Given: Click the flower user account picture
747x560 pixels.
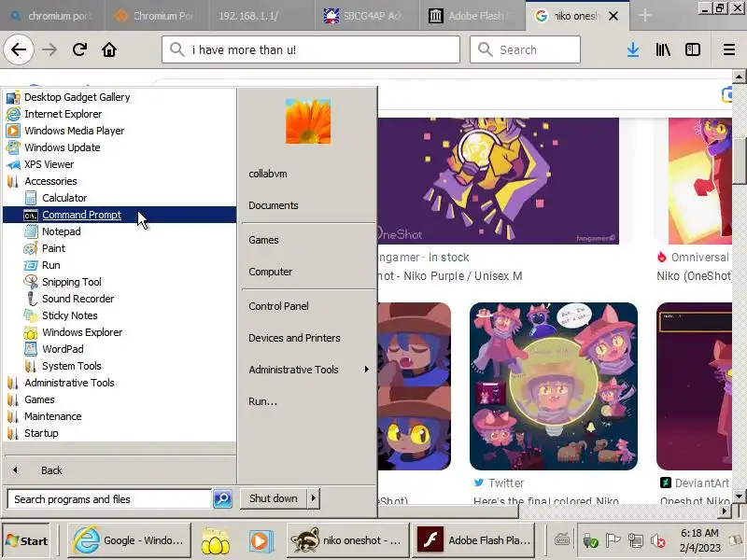Looking at the screenshot, I should point(308,121).
